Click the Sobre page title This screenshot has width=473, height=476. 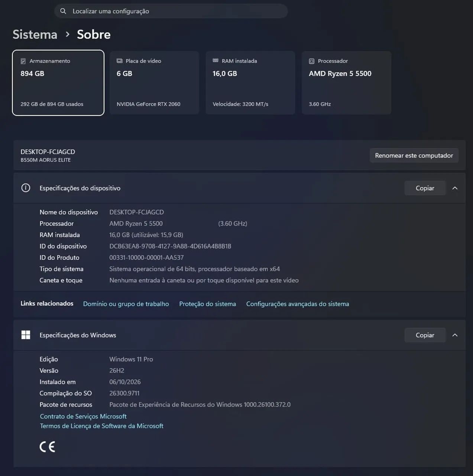click(x=94, y=34)
